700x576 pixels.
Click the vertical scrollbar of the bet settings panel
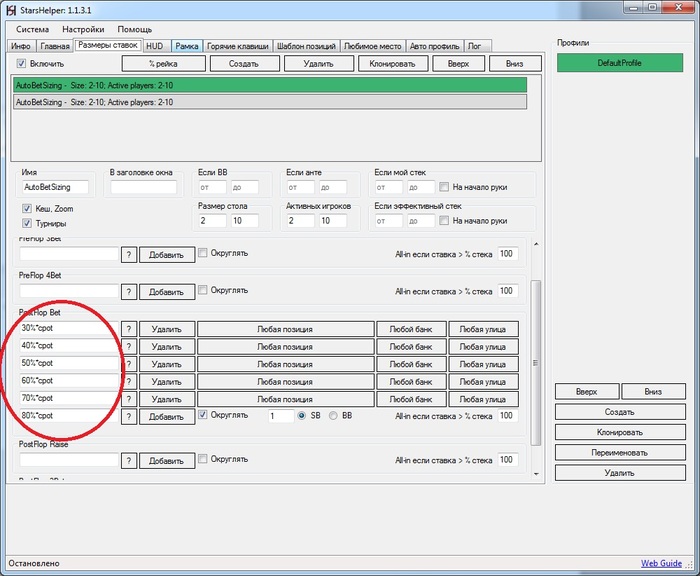(x=535, y=363)
